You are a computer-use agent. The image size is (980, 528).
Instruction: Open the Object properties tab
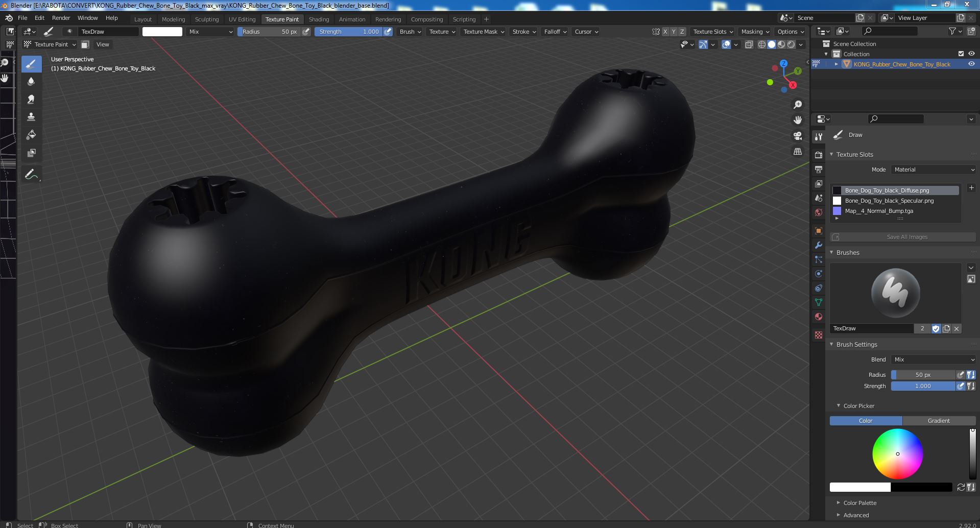pyautogui.click(x=819, y=230)
